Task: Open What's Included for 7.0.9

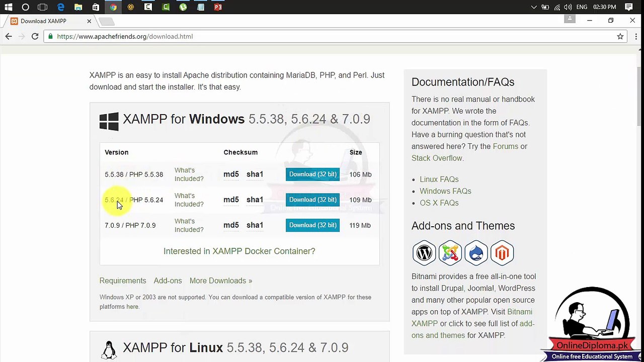Action: (x=189, y=225)
